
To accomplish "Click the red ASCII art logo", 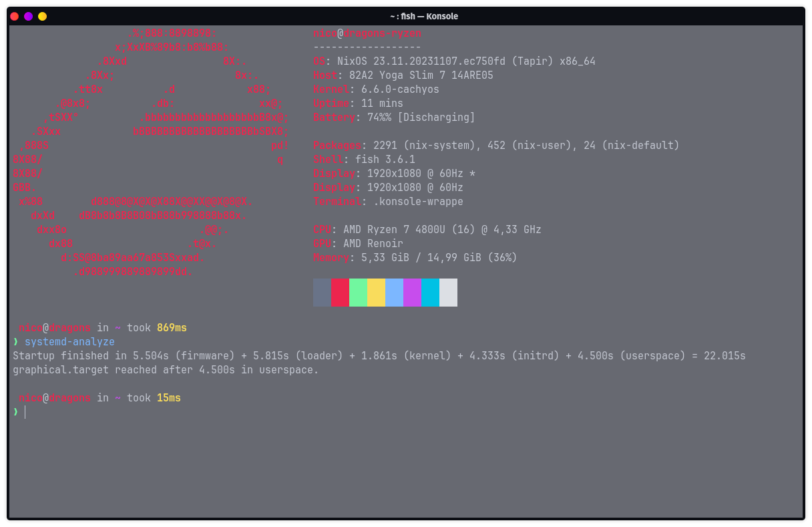I will 151,152.
